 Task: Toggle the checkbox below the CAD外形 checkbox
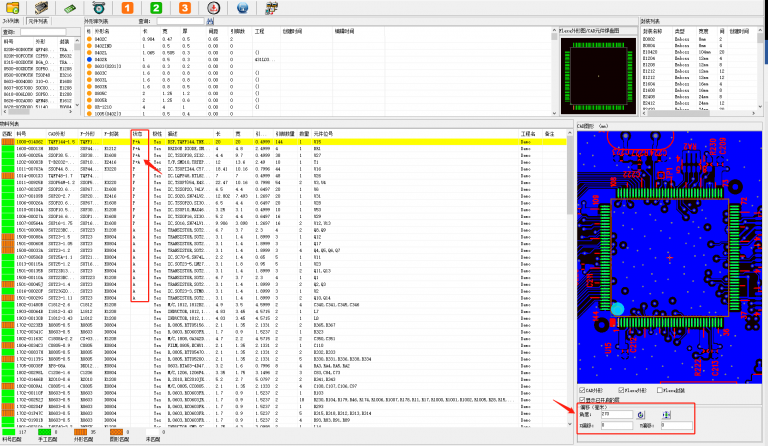pyautogui.click(x=582, y=399)
